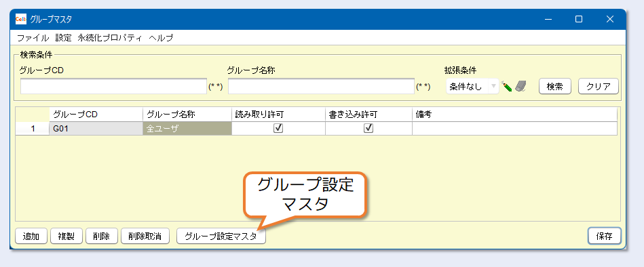Click the 書き込み許可 column header
Screen dimensions: 644x267
tap(368, 115)
